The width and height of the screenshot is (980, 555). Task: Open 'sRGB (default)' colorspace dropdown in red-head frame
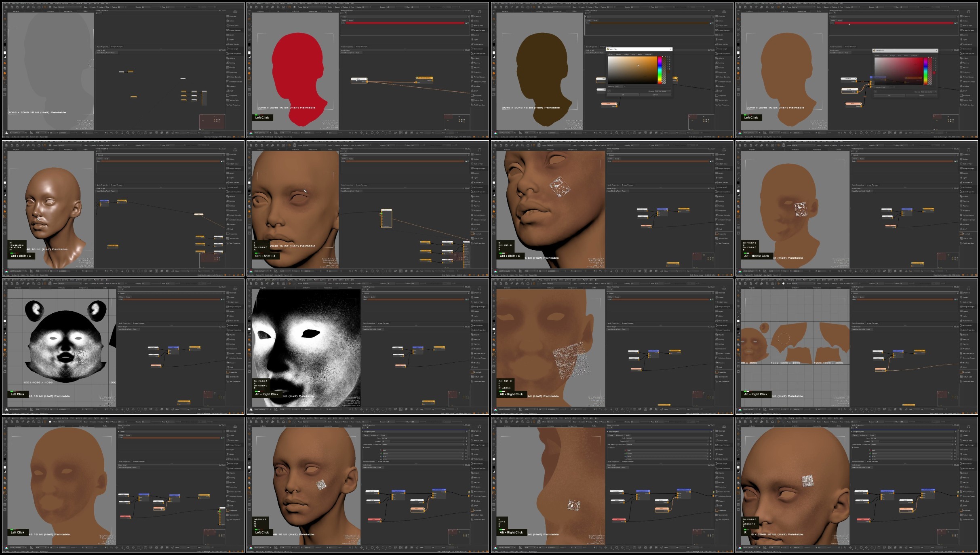[x=261, y=133]
